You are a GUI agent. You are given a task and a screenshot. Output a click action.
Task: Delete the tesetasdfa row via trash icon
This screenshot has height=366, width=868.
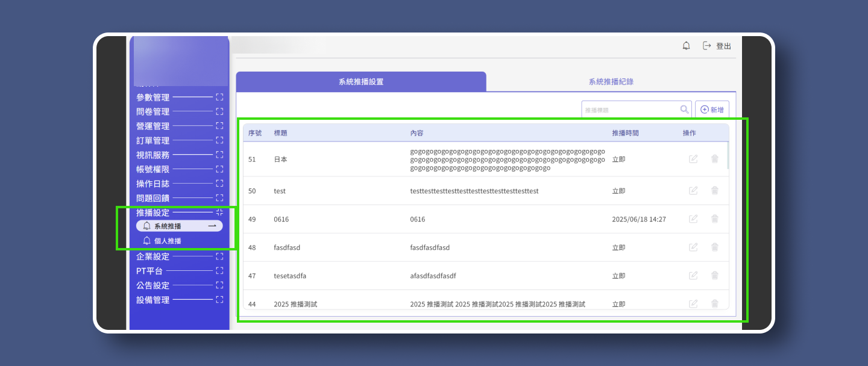point(714,276)
